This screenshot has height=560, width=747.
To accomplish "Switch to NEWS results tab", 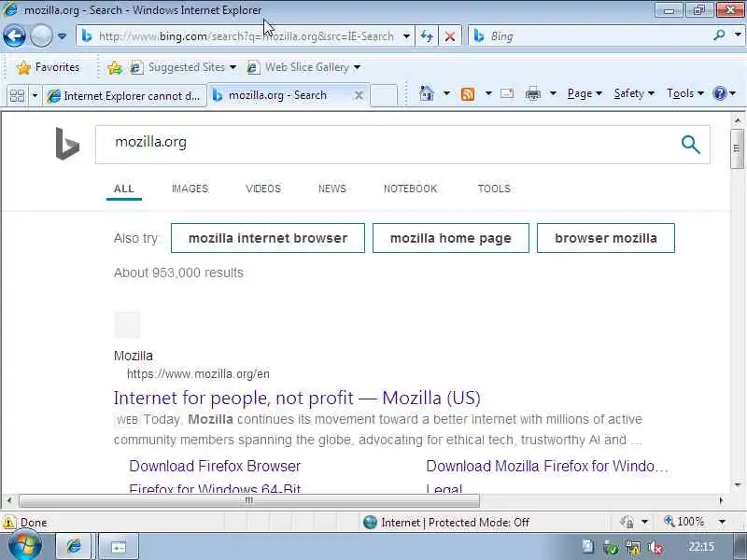I will pos(332,189).
